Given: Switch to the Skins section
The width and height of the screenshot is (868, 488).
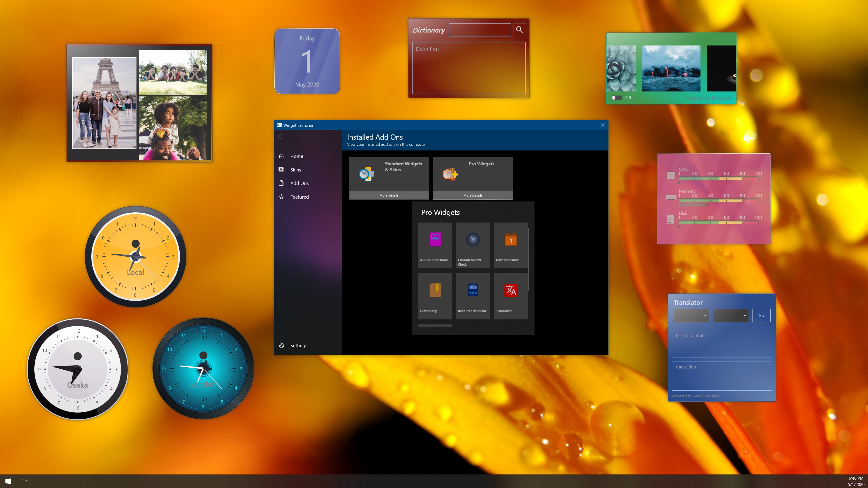Looking at the screenshot, I should point(295,170).
